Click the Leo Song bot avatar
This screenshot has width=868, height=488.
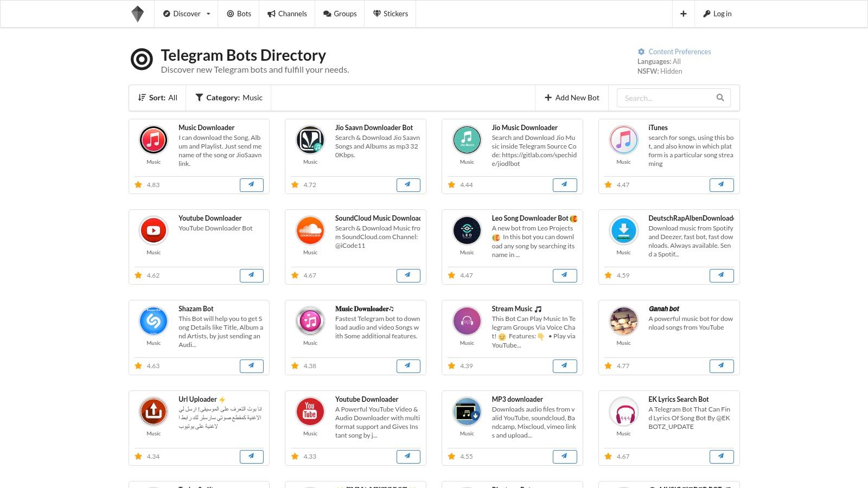pyautogui.click(x=467, y=230)
